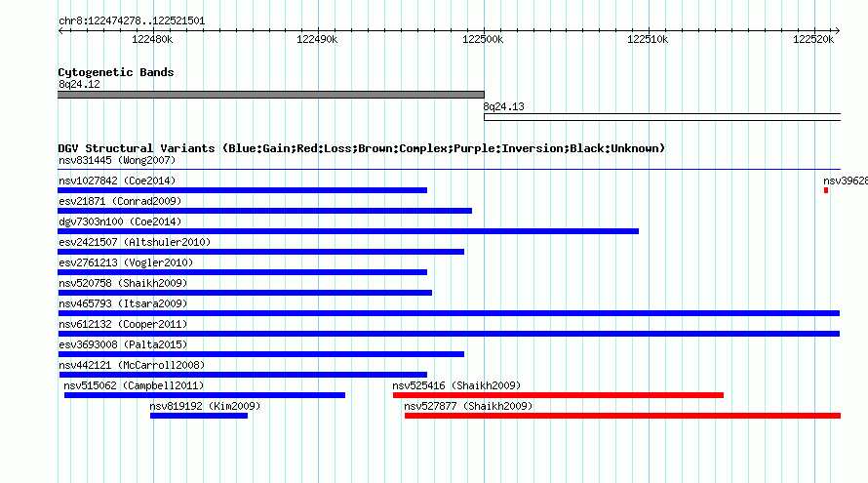The width and height of the screenshot is (868, 483).
Task: Click the truncated nsv39628 label
Action: [846, 181]
